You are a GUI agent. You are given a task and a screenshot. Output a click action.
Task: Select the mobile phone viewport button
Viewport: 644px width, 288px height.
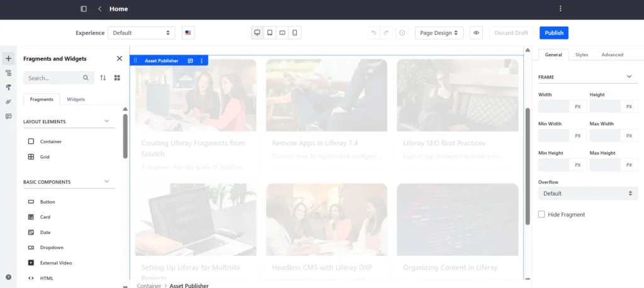pyautogui.click(x=295, y=33)
